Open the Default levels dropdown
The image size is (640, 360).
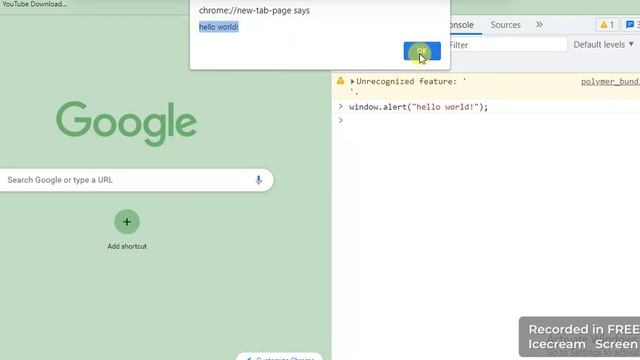point(604,44)
